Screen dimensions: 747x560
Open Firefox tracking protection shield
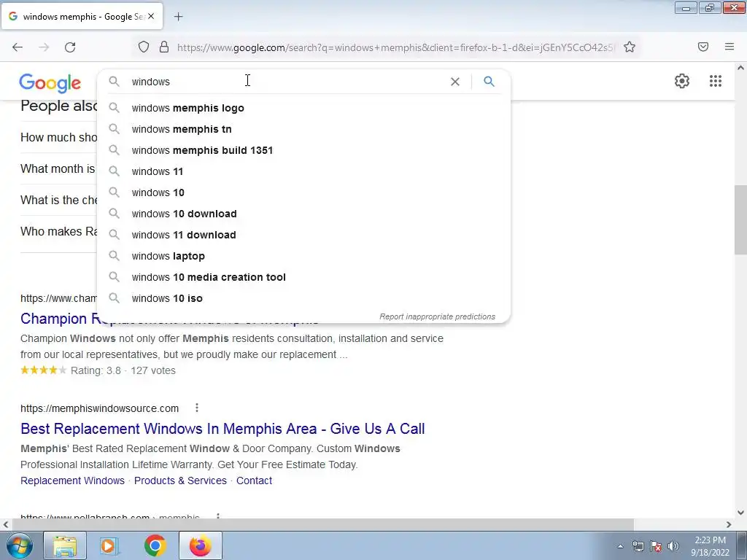coord(144,47)
